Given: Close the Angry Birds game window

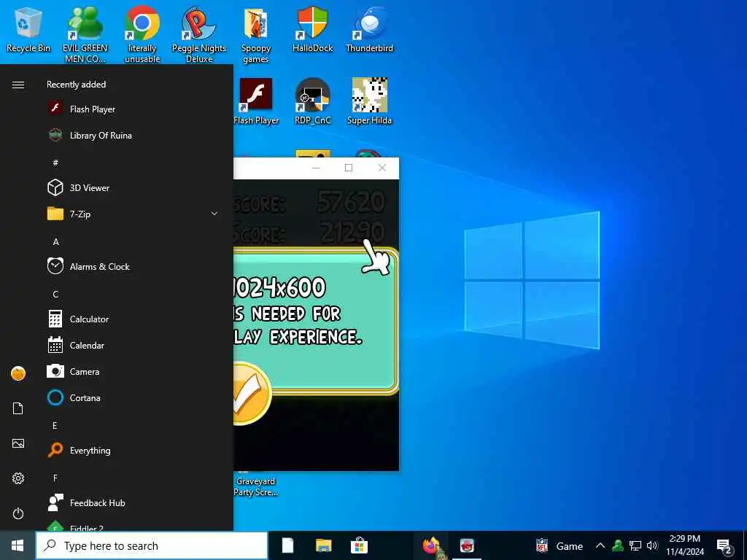Looking at the screenshot, I should coord(382,168).
